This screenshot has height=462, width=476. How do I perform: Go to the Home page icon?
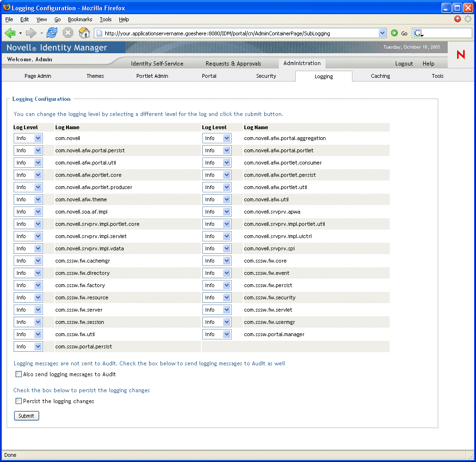click(x=84, y=33)
